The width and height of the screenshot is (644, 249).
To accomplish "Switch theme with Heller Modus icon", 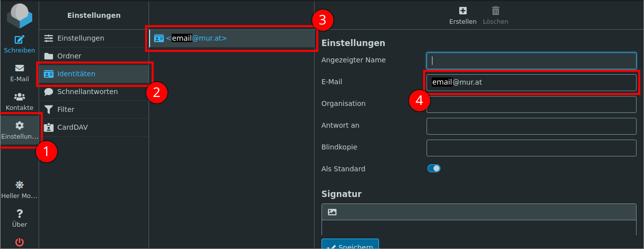I will (x=19, y=185).
